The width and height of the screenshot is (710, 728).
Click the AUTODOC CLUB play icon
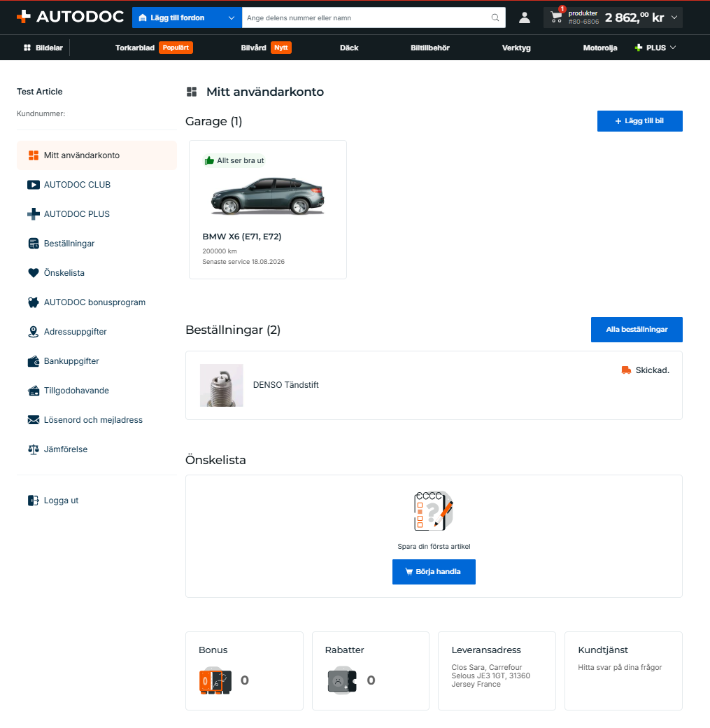[x=34, y=185]
